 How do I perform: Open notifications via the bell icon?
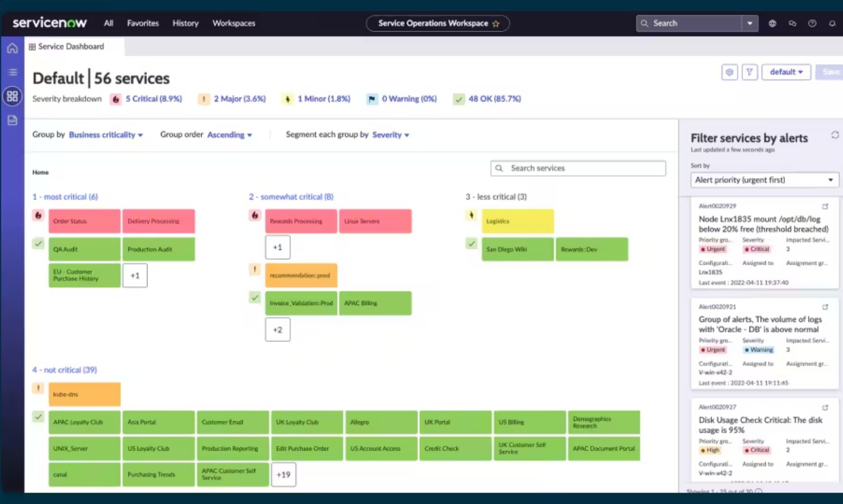pos(831,23)
